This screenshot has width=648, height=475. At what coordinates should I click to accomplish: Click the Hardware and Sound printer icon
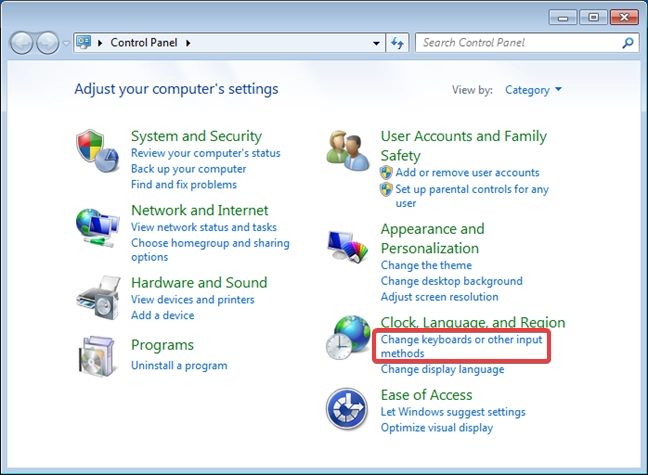coord(98,298)
